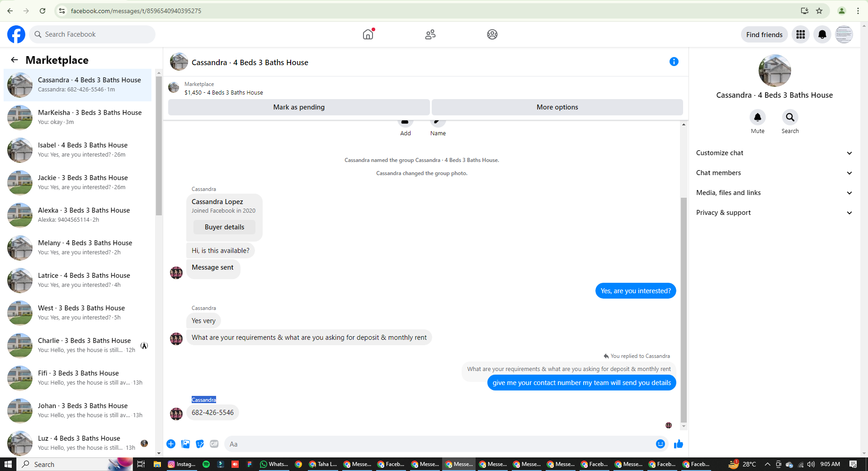Open the Windows Start menu
Viewport: 868px width, 471px height.
coord(8,464)
